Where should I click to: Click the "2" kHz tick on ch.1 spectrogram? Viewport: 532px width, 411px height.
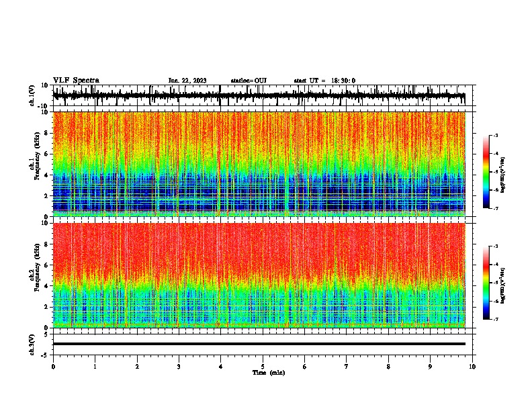tap(46, 196)
